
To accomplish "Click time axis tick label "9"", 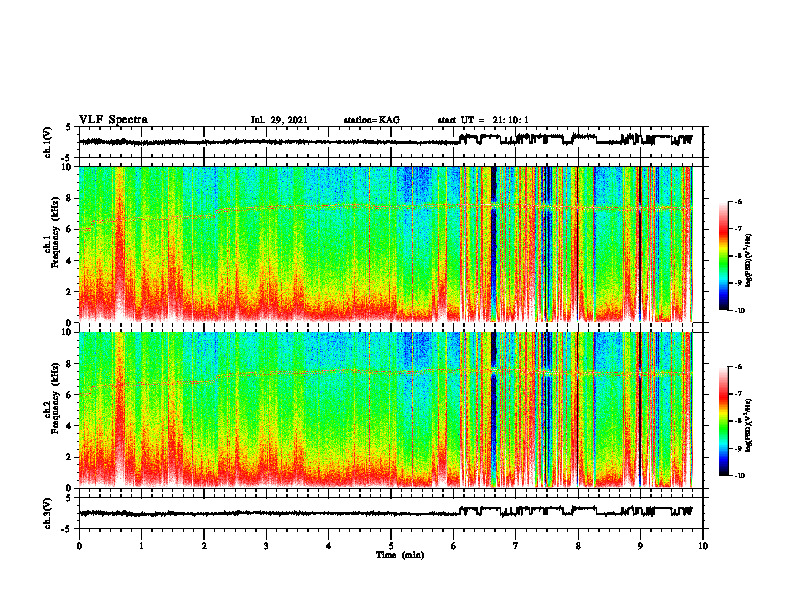I will click(640, 545).
